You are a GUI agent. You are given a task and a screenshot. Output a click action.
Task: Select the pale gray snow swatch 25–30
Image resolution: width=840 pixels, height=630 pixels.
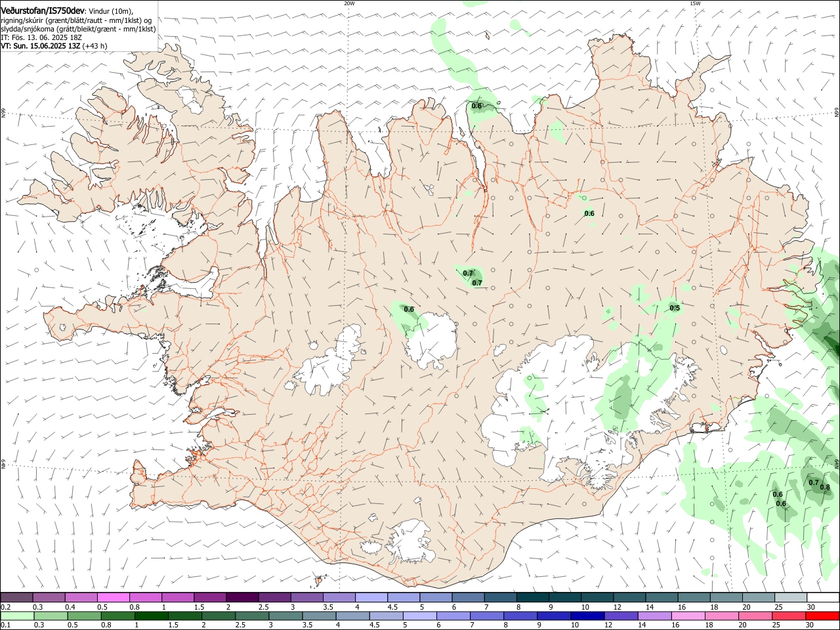tap(791, 598)
